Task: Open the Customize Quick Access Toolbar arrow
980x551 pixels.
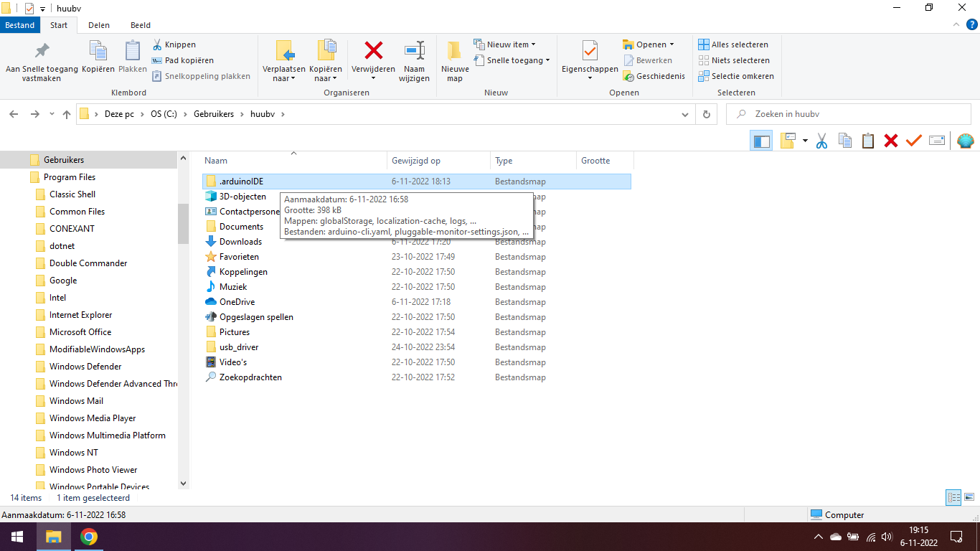Action: [x=42, y=9]
